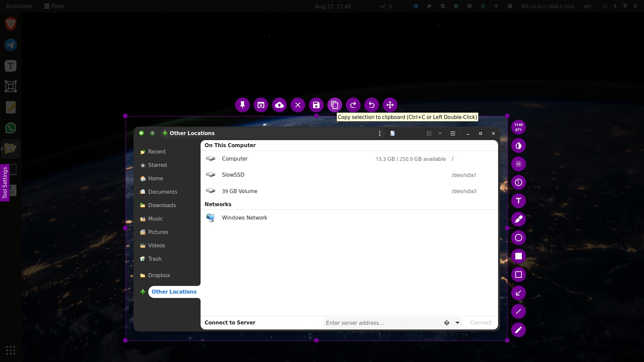Select the Text tool with the T icon
The image size is (644, 362).
(x=519, y=201)
